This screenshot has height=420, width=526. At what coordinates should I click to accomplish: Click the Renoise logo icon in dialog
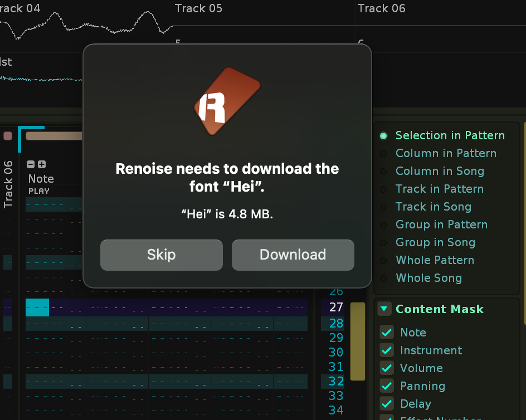pyautogui.click(x=227, y=101)
